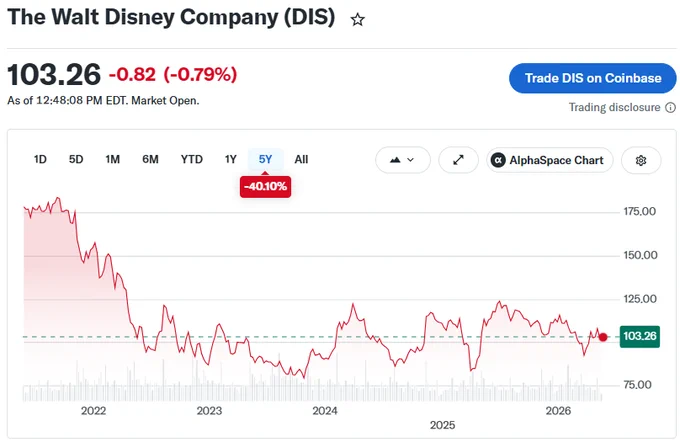
Task: Click the 2025 year axis label
Action: (442, 425)
